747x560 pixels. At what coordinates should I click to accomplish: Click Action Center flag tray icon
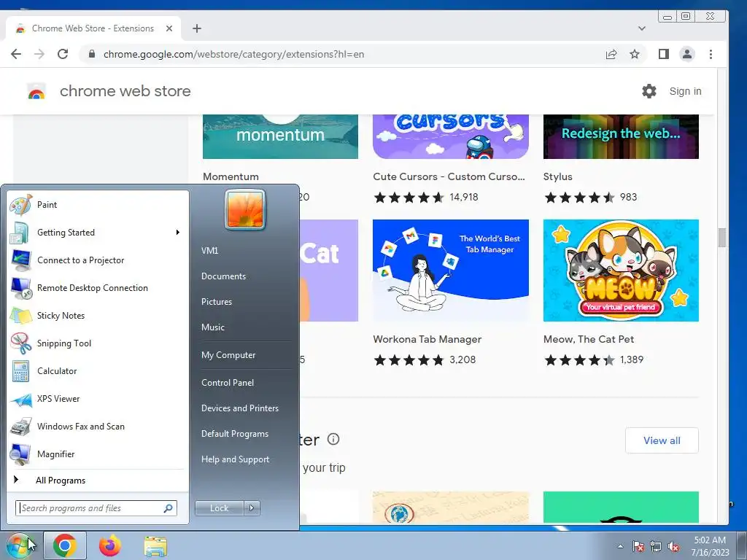(x=638, y=547)
